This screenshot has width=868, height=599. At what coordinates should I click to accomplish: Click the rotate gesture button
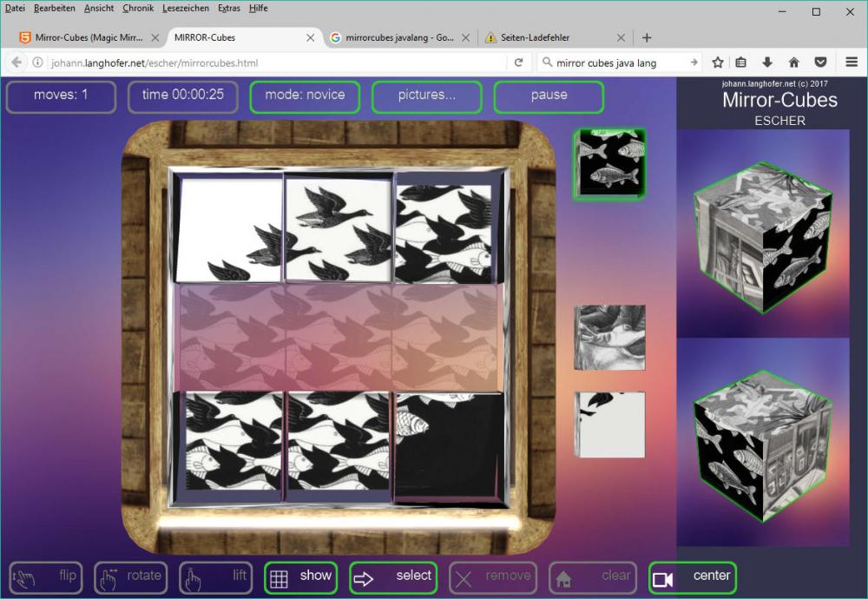(x=131, y=578)
